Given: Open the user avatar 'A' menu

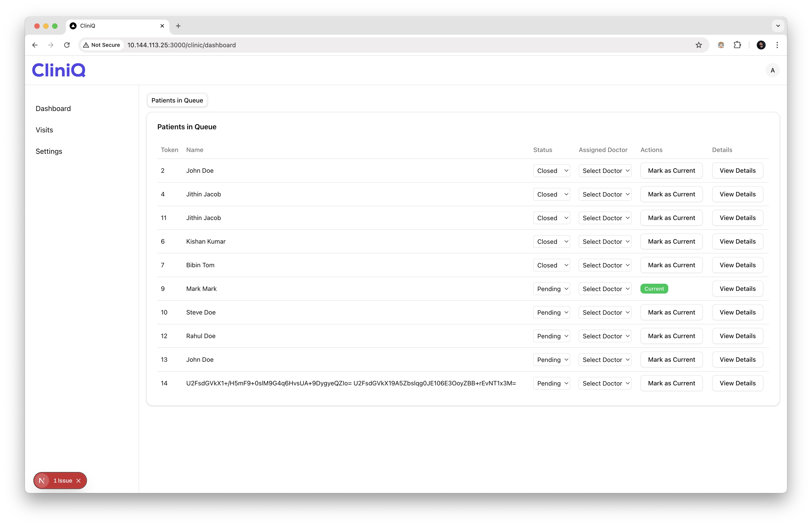Looking at the screenshot, I should tap(772, 70).
